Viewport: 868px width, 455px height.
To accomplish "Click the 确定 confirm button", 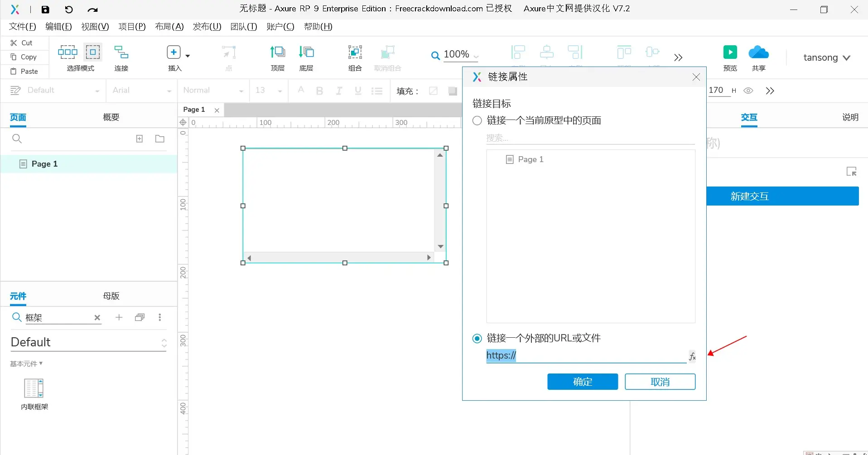I will (583, 382).
